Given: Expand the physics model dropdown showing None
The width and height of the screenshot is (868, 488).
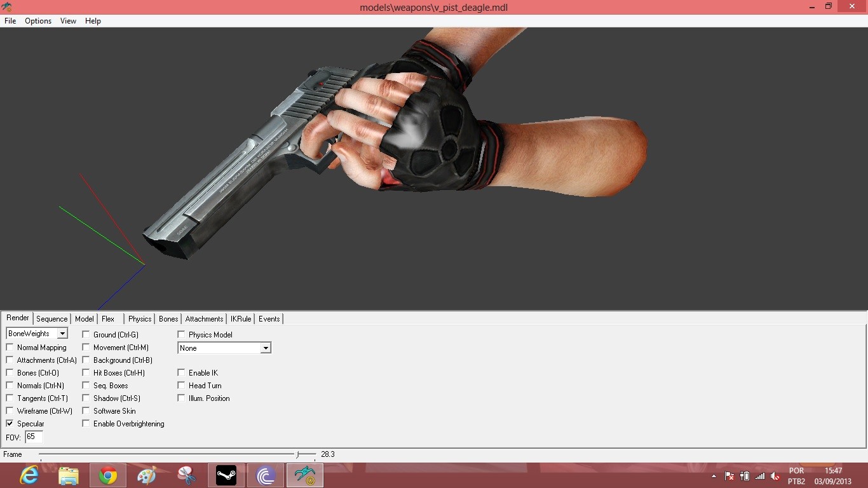Looking at the screenshot, I should pyautogui.click(x=266, y=348).
